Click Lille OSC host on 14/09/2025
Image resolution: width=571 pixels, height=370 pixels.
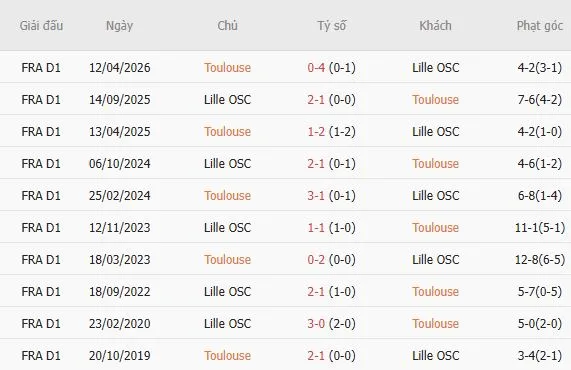coord(227,100)
